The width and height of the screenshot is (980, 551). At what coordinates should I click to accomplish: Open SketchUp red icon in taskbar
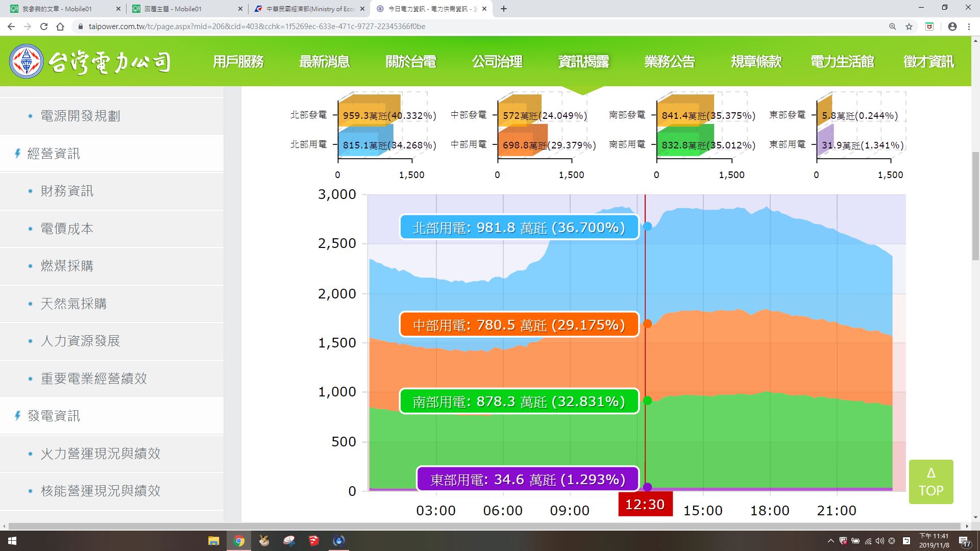coord(313,541)
